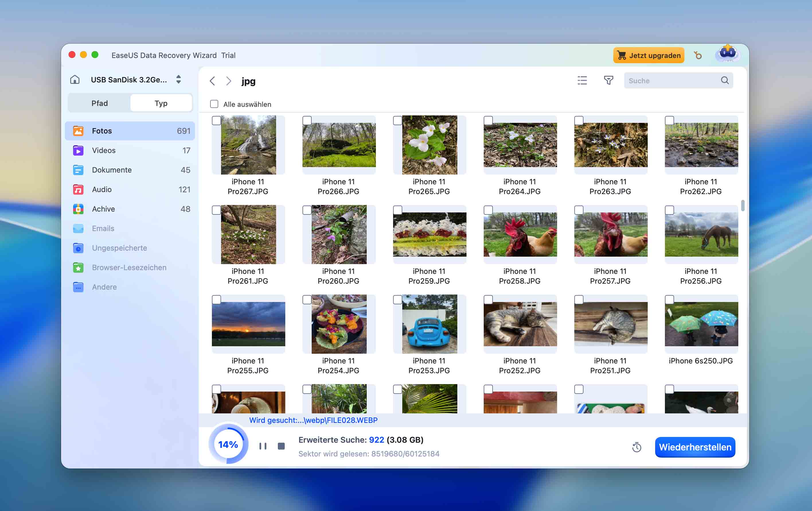
Task: Open the filter funnel icon
Action: pyautogui.click(x=608, y=80)
